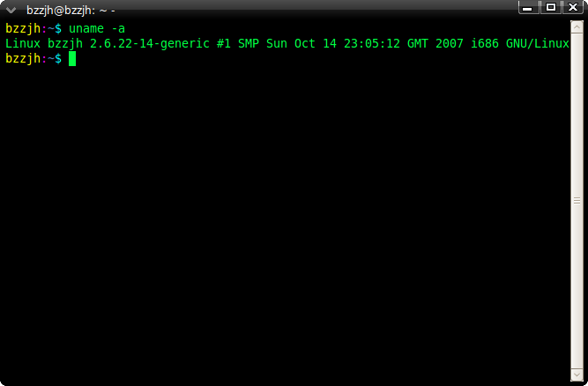Viewport: 588px width, 386px height.
Task: Click the '23:05:12' timestamp in output
Action: pos(372,43)
